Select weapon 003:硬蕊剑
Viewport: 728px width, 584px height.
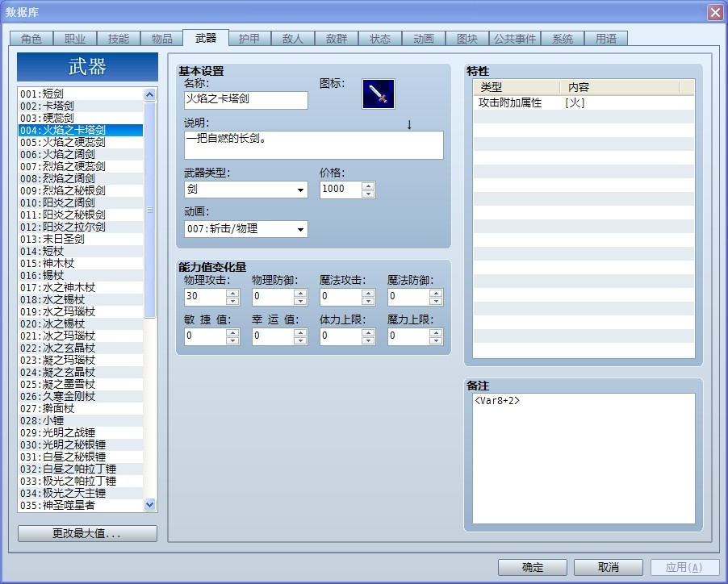[81, 119]
